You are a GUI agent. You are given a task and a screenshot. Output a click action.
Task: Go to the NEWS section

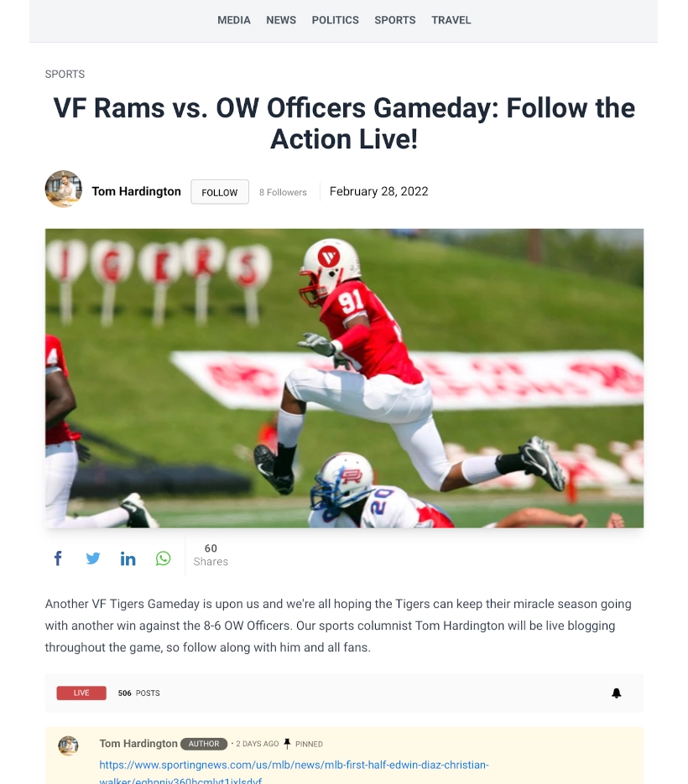pyautogui.click(x=281, y=20)
